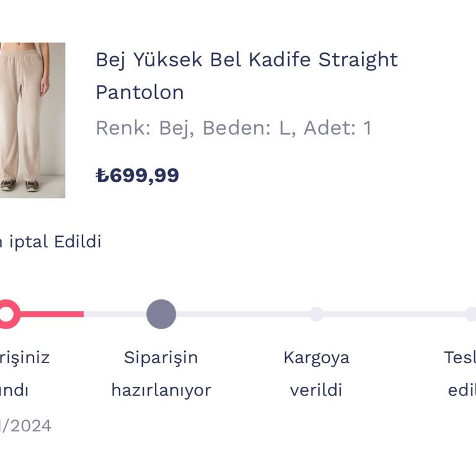Click the ₺699,99 price
This screenshot has width=476, height=476.
138,175
